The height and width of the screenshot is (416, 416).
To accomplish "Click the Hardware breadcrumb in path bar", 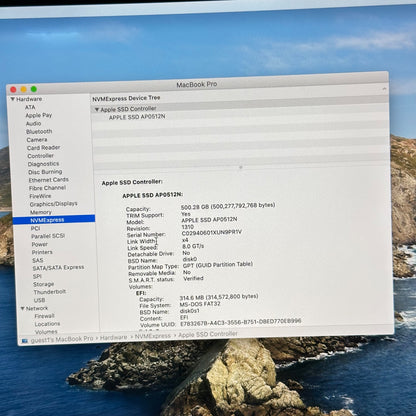I will 113,338.
